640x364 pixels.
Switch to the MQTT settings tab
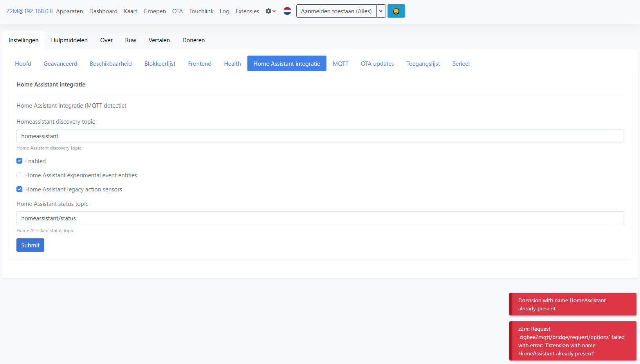coord(340,63)
